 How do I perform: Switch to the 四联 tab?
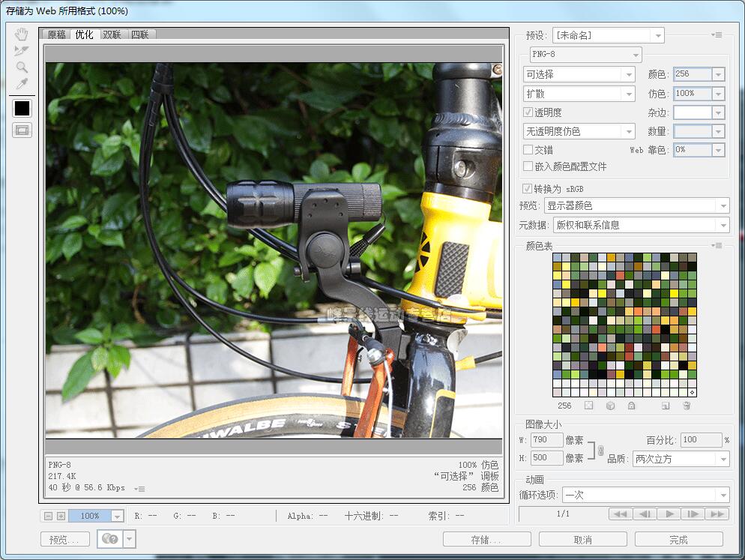tap(140, 34)
